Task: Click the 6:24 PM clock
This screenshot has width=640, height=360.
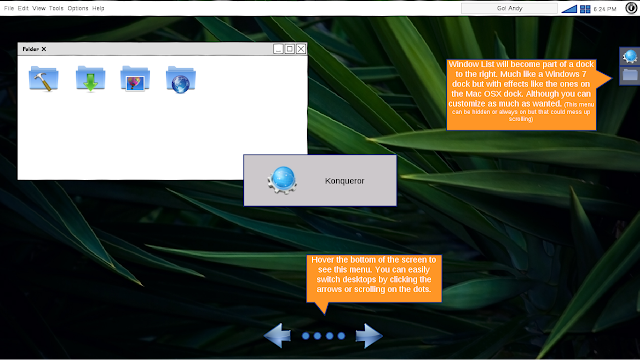Action: click(605, 9)
